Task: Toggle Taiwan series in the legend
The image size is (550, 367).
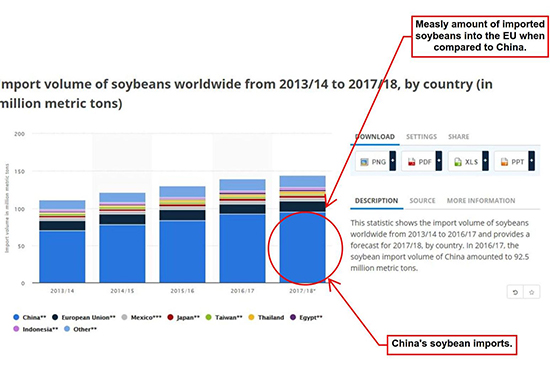Action: [224, 318]
